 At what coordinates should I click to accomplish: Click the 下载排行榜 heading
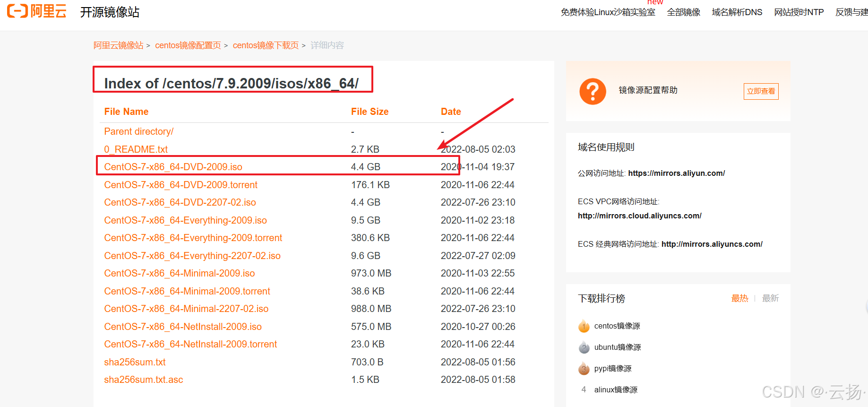pos(601,298)
